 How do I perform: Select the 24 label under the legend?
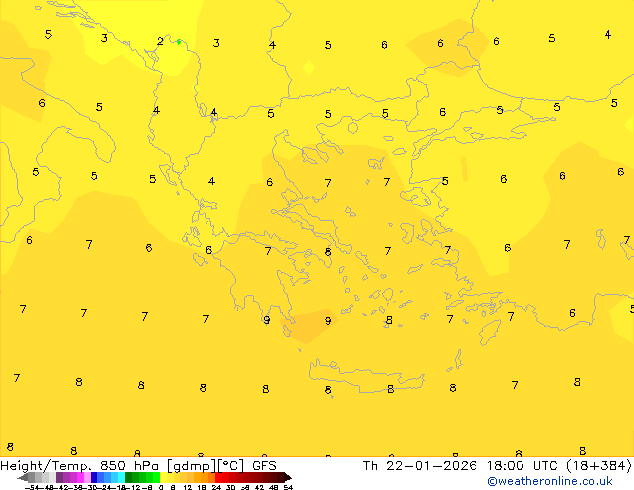pos(216,488)
